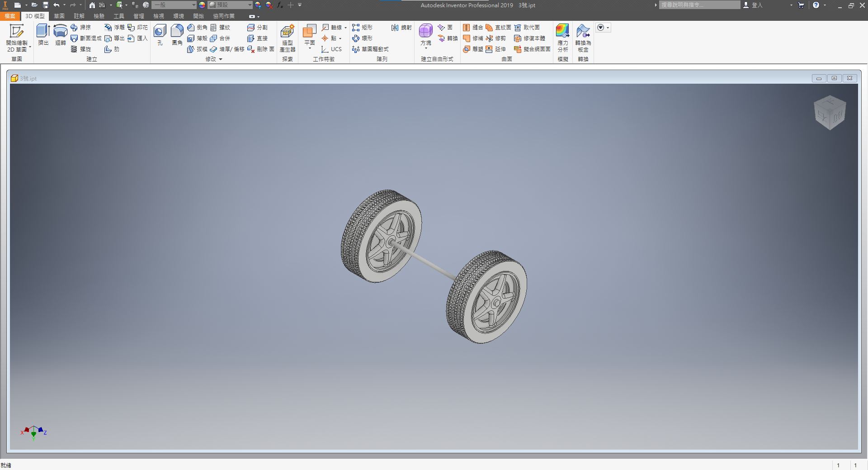Expand the 平面 work plane dropdown arrow

(x=310, y=48)
